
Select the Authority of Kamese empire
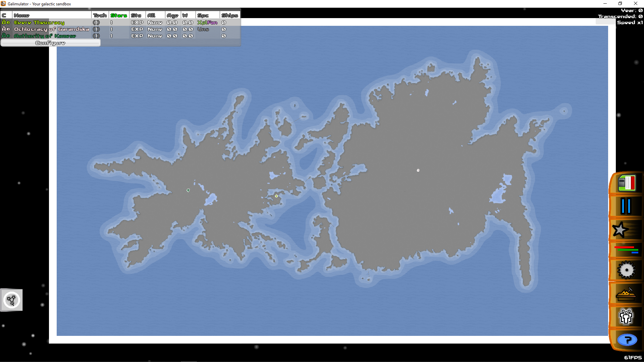45,36
